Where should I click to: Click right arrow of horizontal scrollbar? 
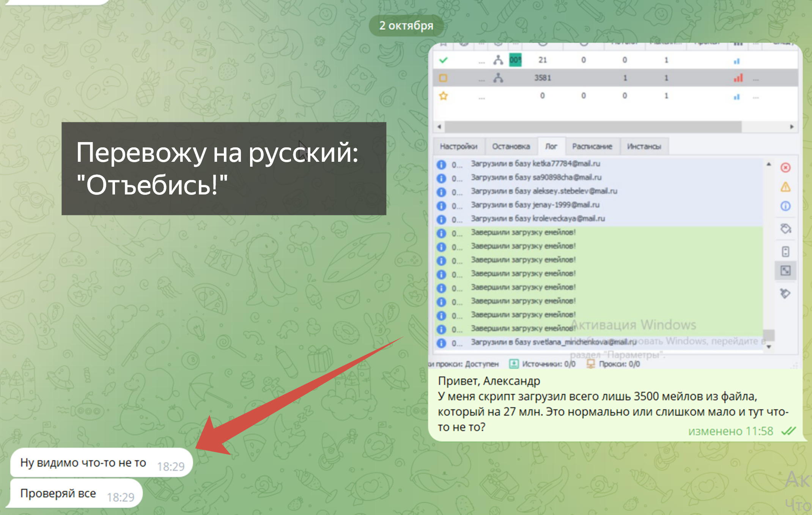pyautogui.click(x=792, y=127)
